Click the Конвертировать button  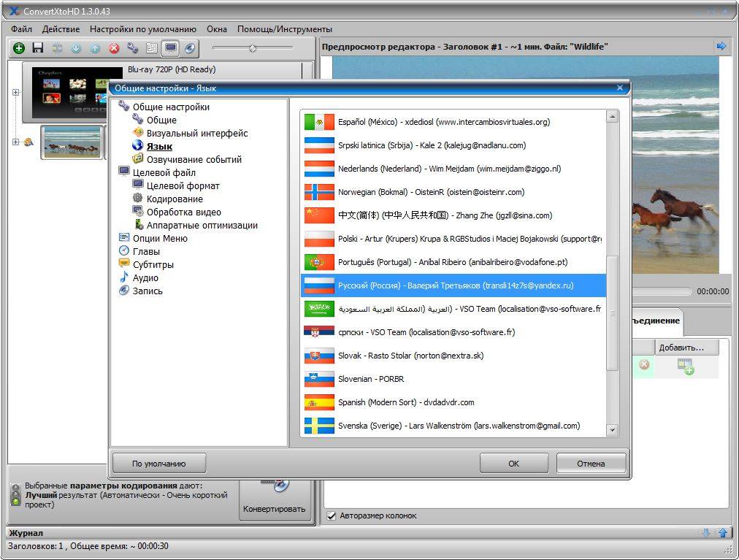pos(275,501)
